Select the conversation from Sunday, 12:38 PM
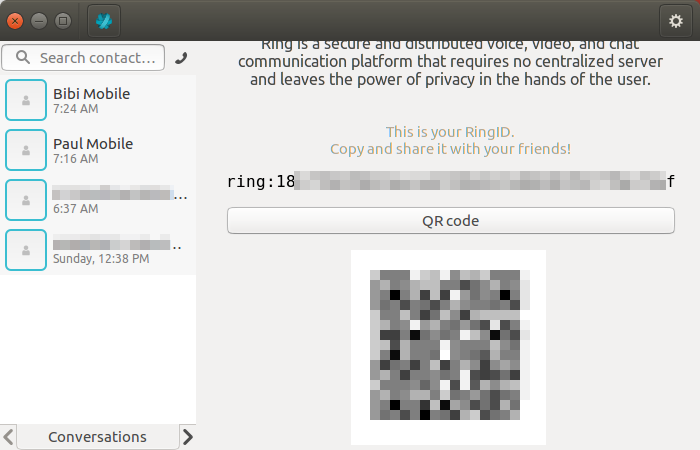 98,250
